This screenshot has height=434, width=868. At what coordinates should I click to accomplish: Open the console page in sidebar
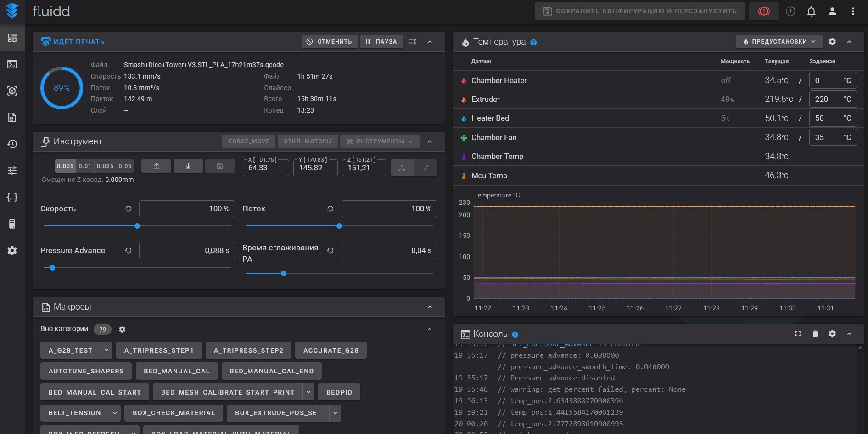(12, 64)
